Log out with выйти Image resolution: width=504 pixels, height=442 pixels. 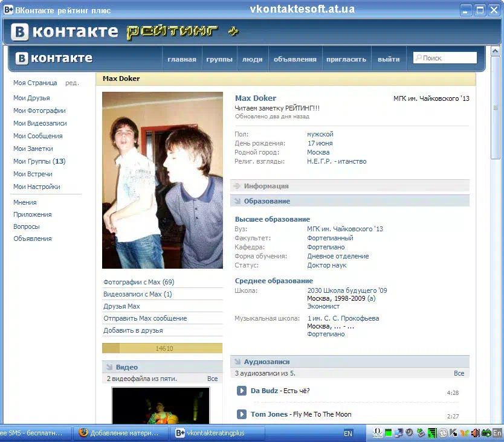click(x=389, y=59)
